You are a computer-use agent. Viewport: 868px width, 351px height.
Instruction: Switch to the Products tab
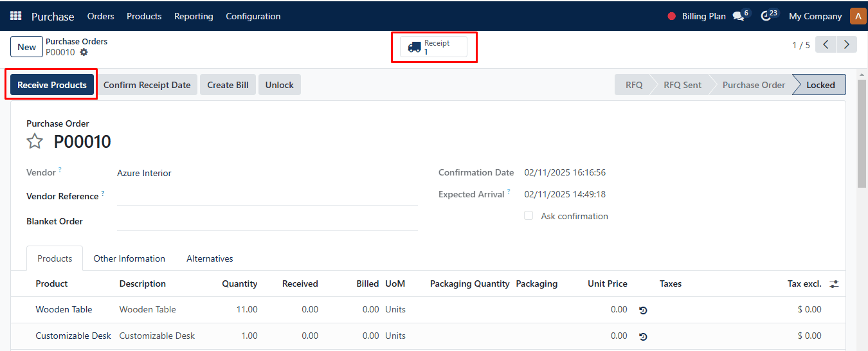point(55,258)
